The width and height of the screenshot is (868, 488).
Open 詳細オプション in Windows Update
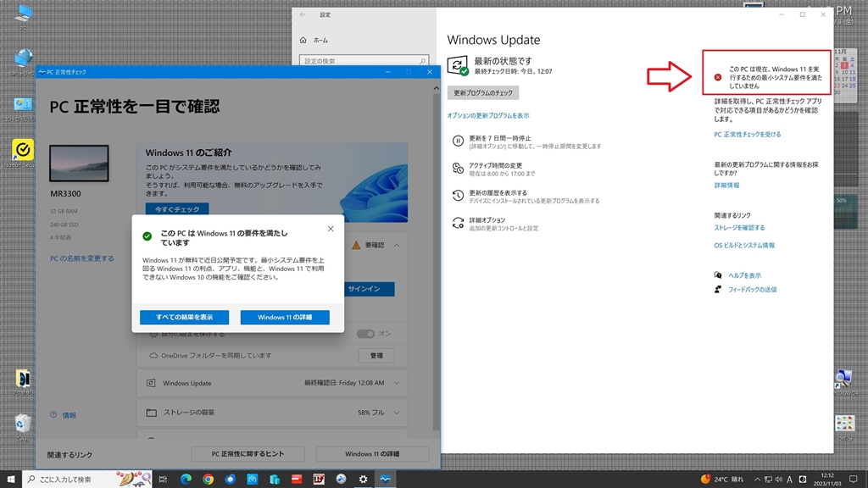(504, 224)
